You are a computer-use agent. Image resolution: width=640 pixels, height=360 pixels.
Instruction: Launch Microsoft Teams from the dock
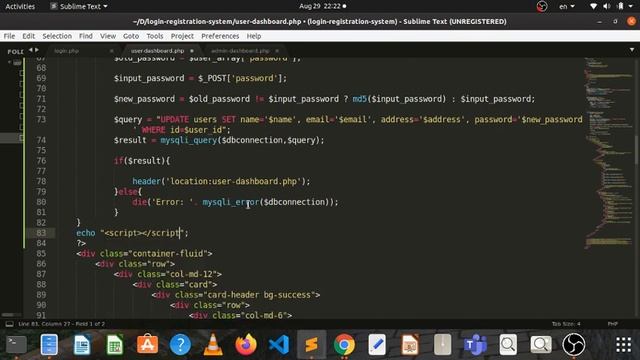(475, 345)
